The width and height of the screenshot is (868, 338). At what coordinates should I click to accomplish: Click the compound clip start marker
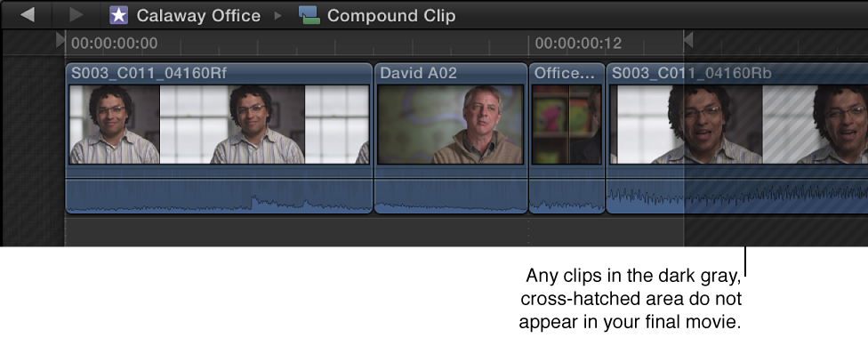tap(60, 39)
